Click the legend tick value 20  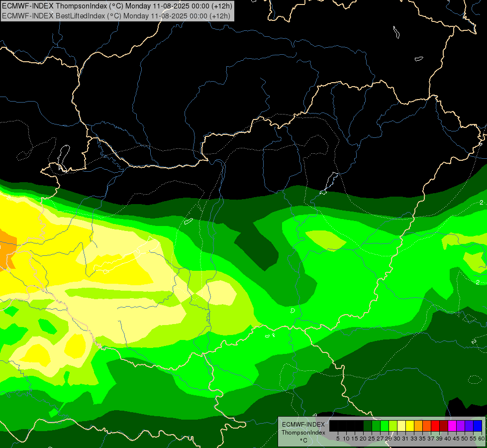point(363,439)
